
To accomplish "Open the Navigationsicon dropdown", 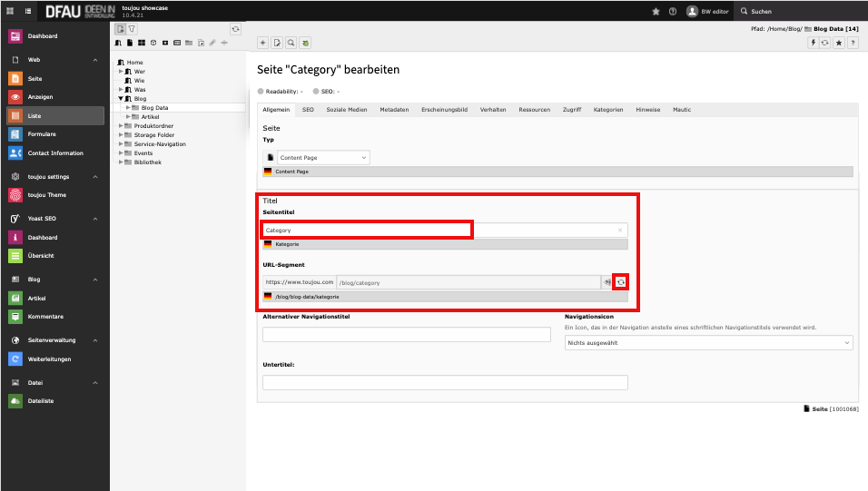I will (x=709, y=342).
